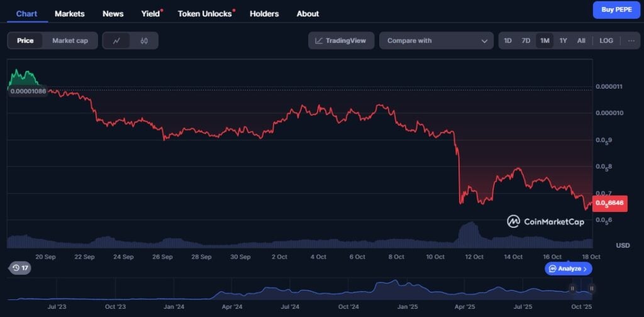Switch to line chart view icon
The height and width of the screenshot is (317, 644).
pos(116,41)
